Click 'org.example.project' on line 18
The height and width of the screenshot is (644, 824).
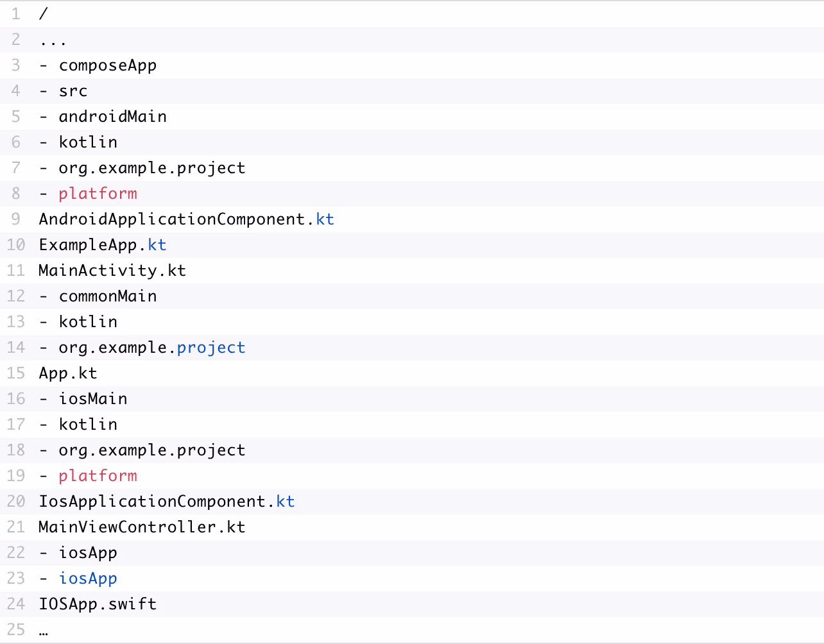[x=152, y=450]
